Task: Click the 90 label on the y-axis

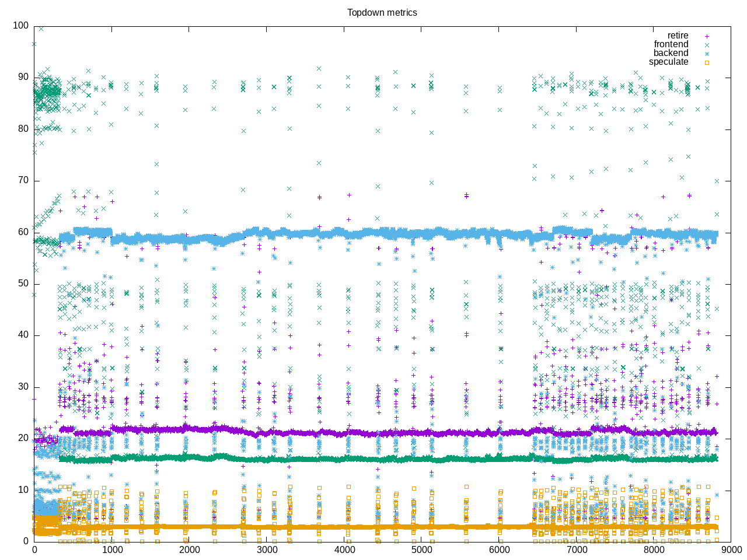Action: point(23,77)
